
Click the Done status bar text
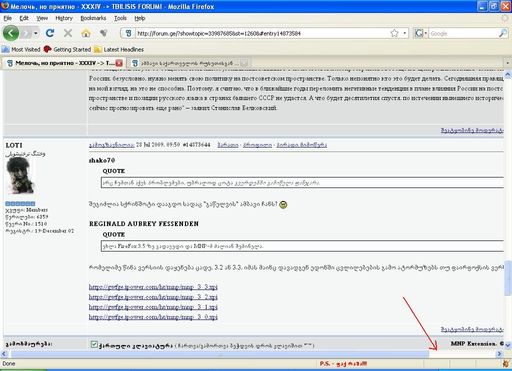[9, 363]
